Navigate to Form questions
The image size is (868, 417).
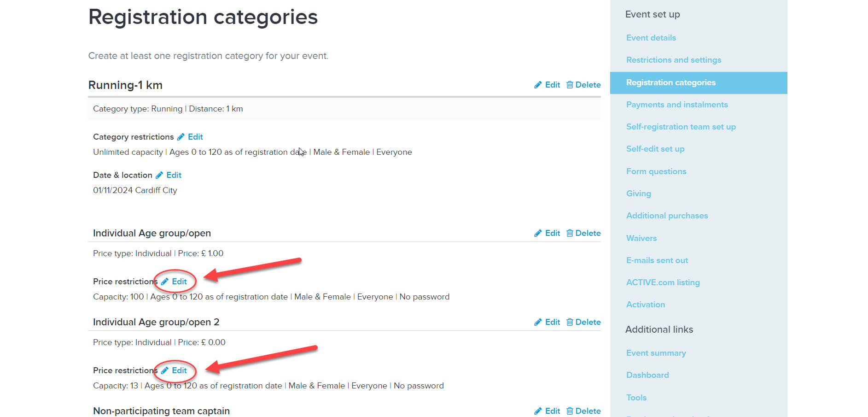(656, 171)
